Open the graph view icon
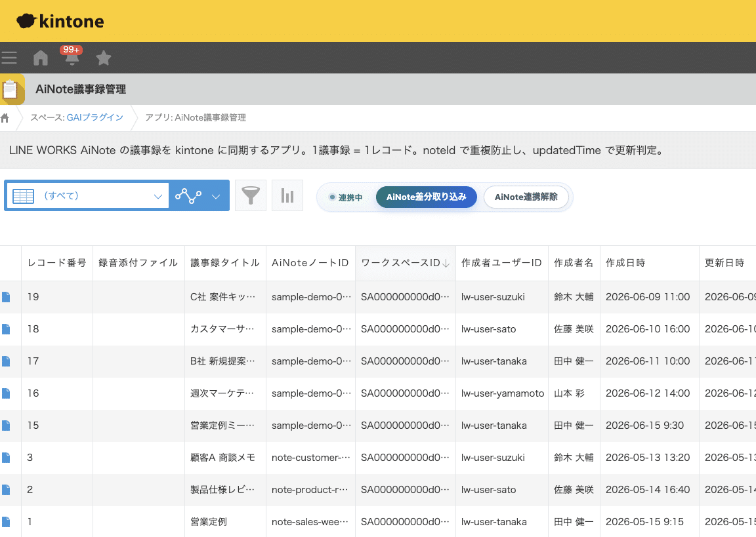 (188, 196)
